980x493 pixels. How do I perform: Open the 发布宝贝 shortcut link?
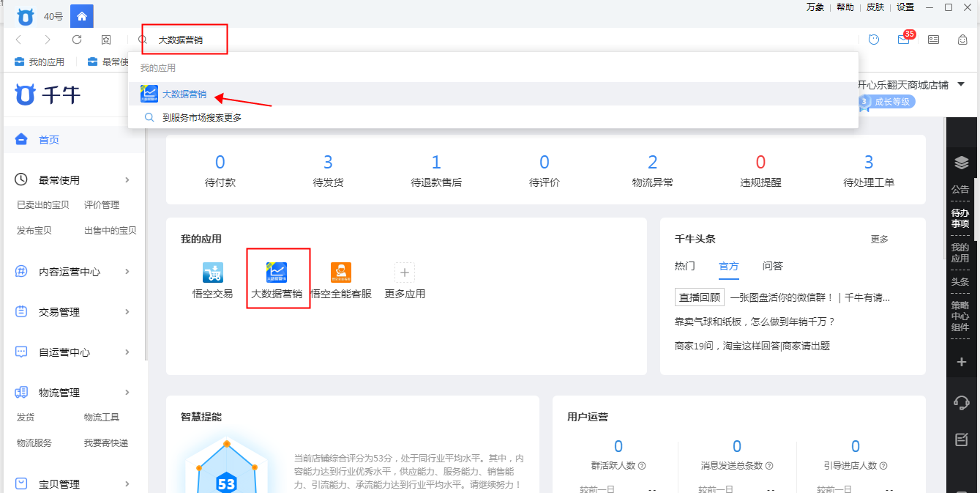pyautogui.click(x=34, y=231)
